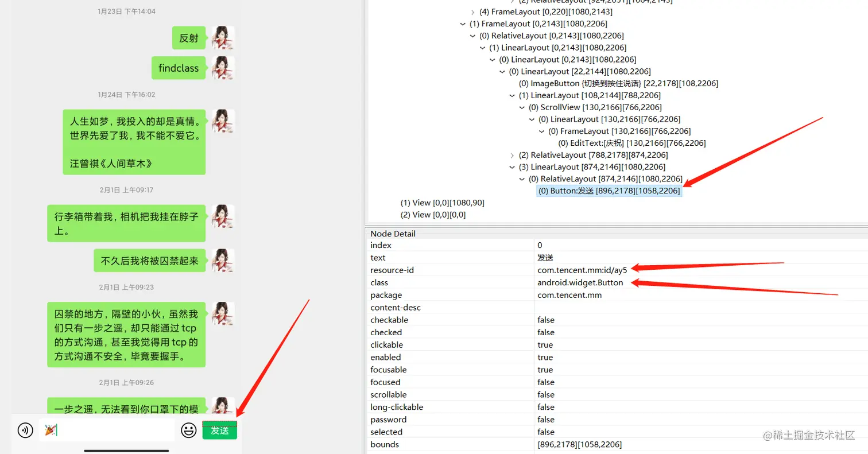The width and height of the screenshot is (868, 454).
Task: Tap avatar beside 囚禁的地方 message
Action: pos(223,314)
